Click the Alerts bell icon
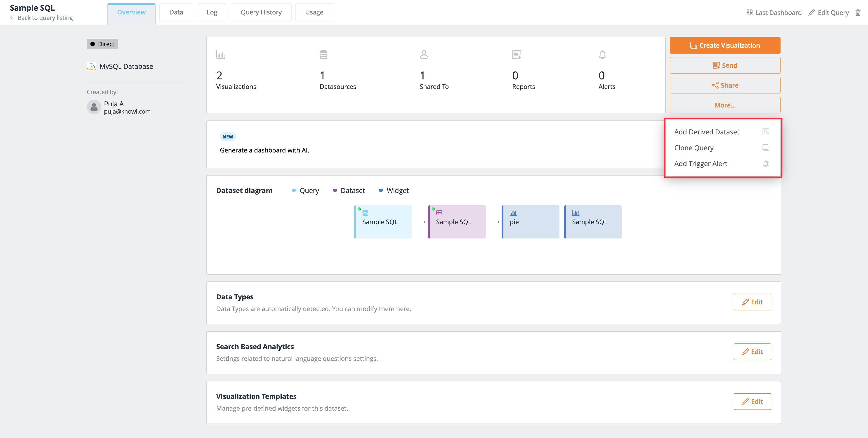868x438 pixels. pos(602,55)
